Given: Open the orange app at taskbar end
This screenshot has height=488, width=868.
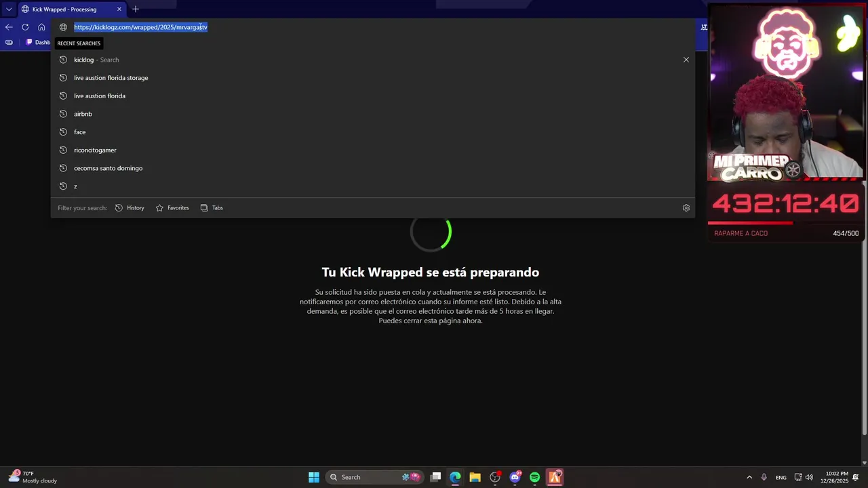Looking at the screenshot, I should coord(555,477).
